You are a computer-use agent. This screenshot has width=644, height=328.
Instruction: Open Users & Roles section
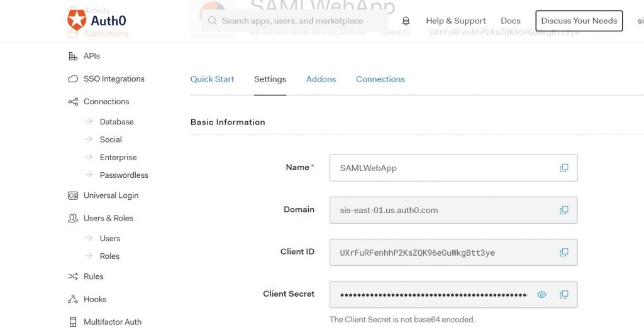[x=108, y=218]
